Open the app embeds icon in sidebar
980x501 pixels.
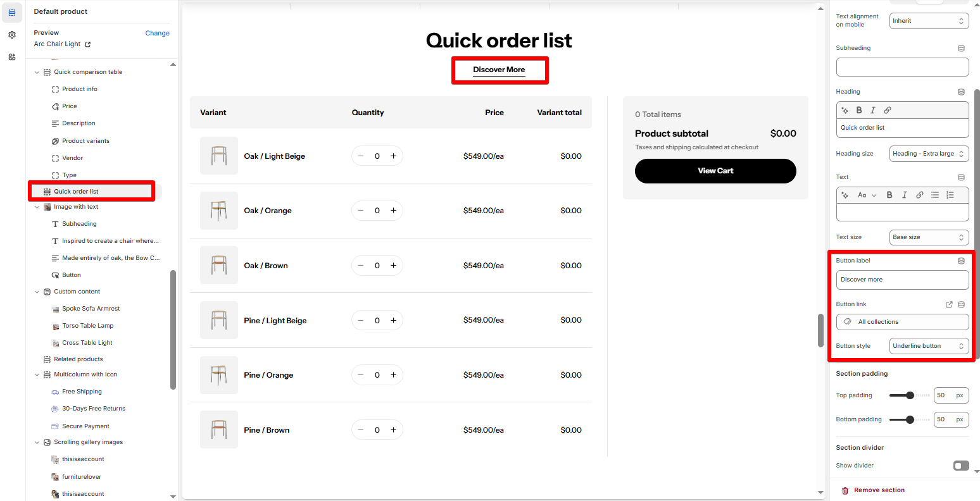[12, 57]
